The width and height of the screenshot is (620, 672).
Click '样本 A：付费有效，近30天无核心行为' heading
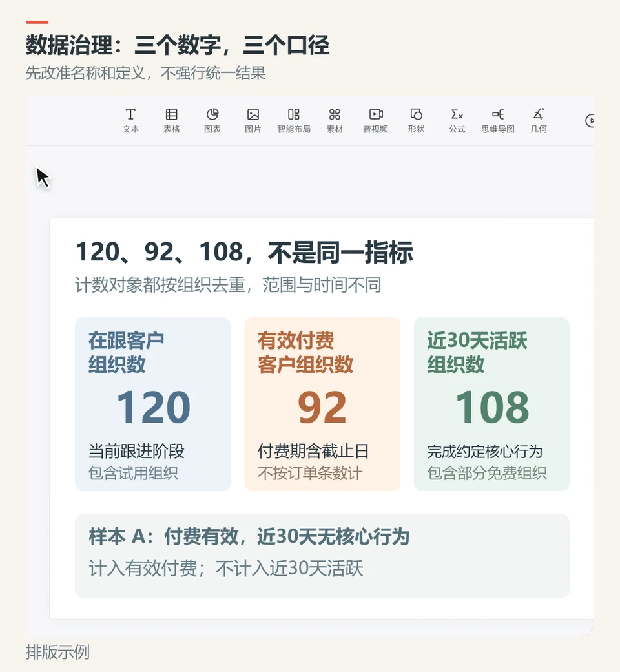point(249,536)
